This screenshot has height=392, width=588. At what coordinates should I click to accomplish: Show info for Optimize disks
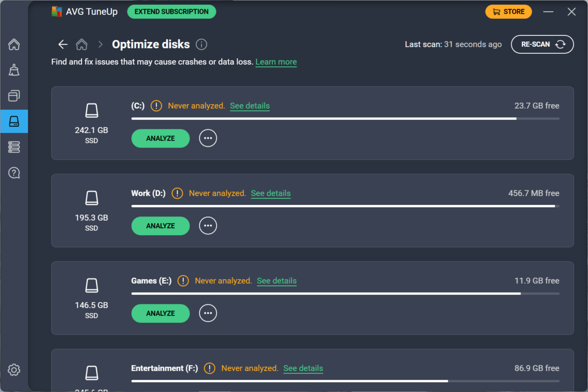tap(201, 44)
